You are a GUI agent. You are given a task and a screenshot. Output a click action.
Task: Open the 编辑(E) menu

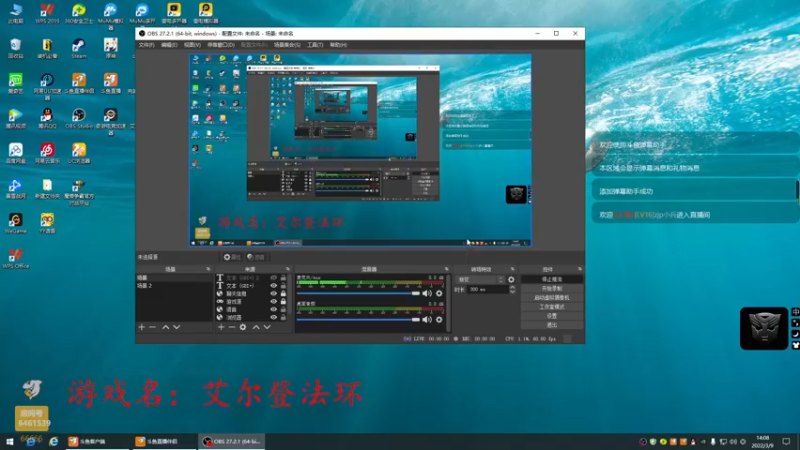pyautogui.click(x=169, y=45)
